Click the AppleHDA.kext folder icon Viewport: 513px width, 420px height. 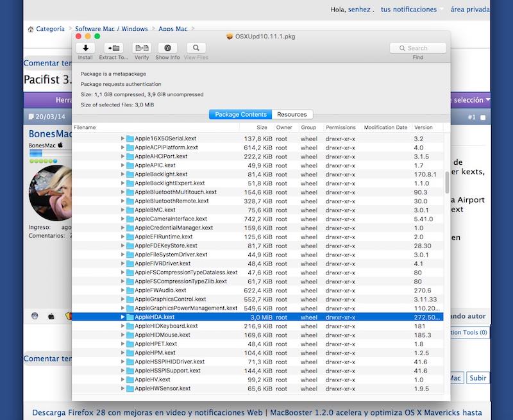pyautogui.click(x=130, y=317)
